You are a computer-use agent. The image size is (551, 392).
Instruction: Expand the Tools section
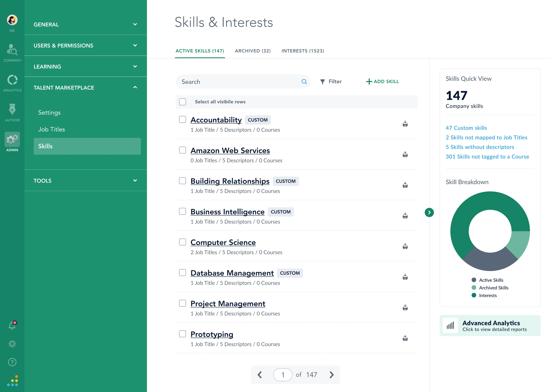(86, 180)
